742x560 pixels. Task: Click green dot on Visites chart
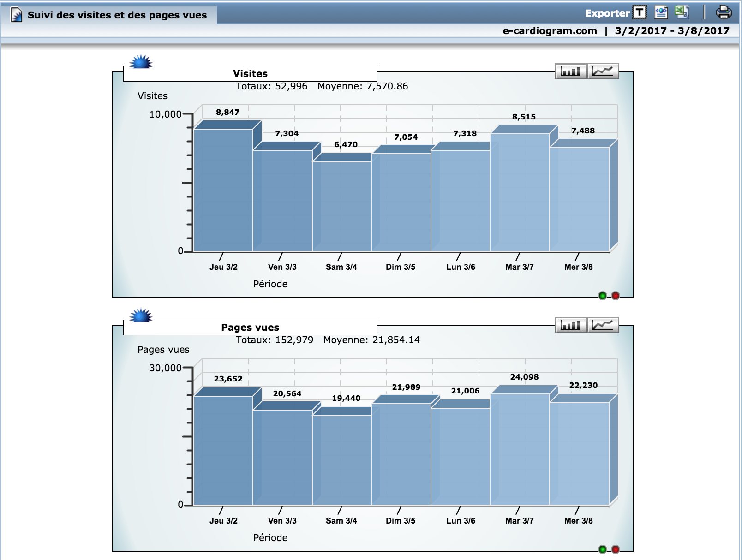coord(602,296)
